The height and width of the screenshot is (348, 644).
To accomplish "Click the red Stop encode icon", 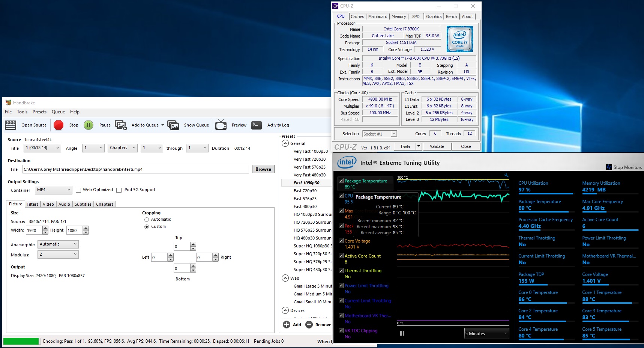I will click(x=59, y=125).
